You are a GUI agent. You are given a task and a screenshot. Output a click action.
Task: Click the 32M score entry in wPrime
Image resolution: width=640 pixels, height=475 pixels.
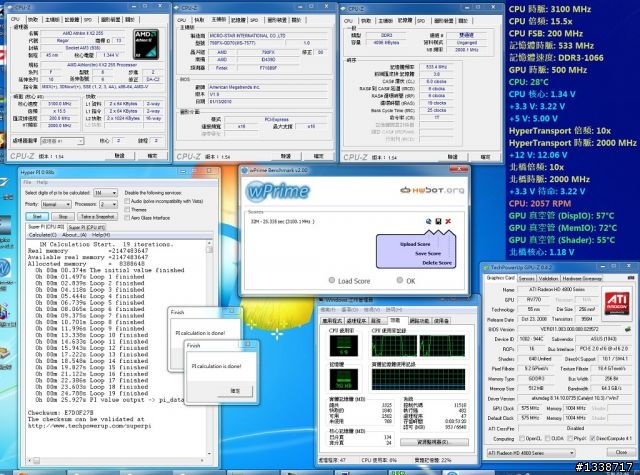coord(282,222)
